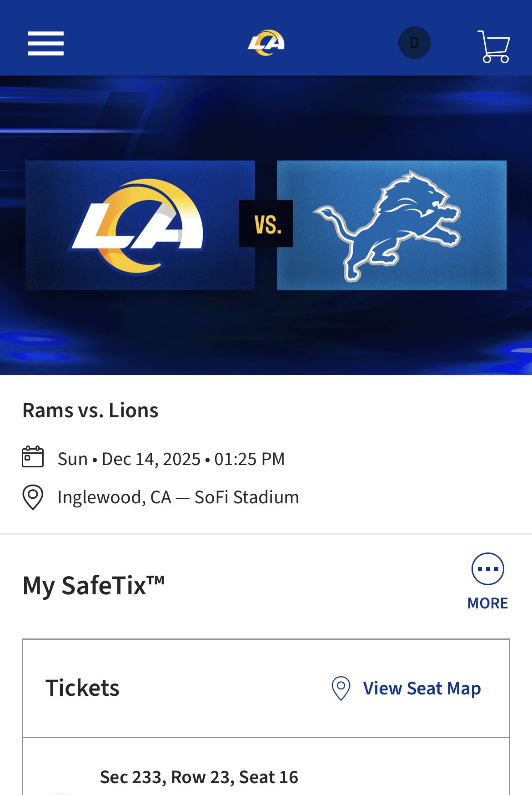Image resolution: width=532 pixels, height=795 pixels.
Task: Click the seat map pin icon
Action: point(340,689)
